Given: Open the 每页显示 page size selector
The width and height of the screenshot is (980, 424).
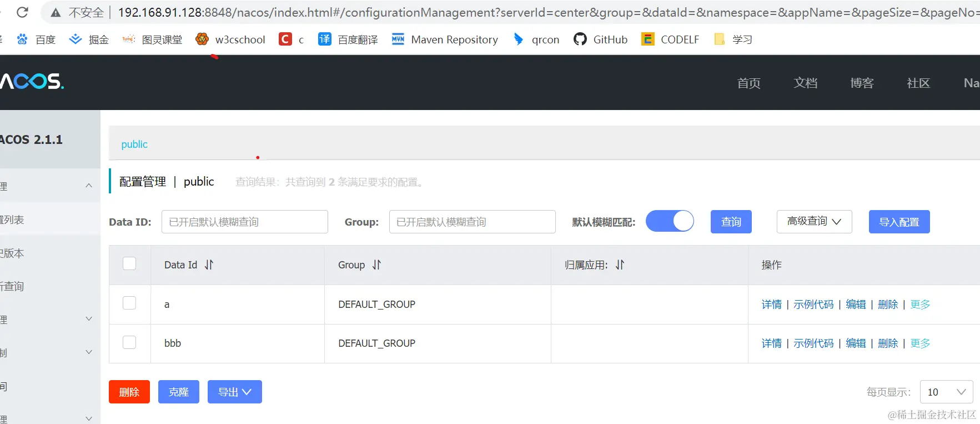Looking at the screenshot, I should click(947, 392).
